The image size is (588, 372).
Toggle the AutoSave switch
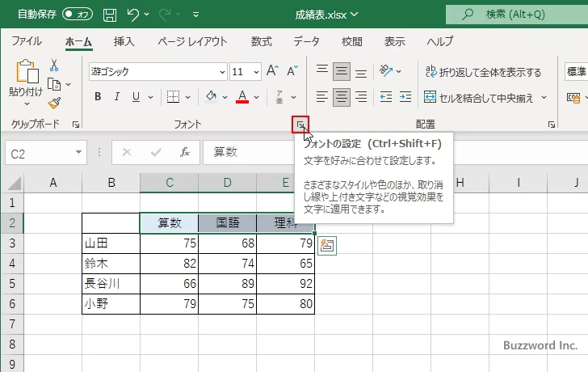pyautogui.click(x=78, y=14)
